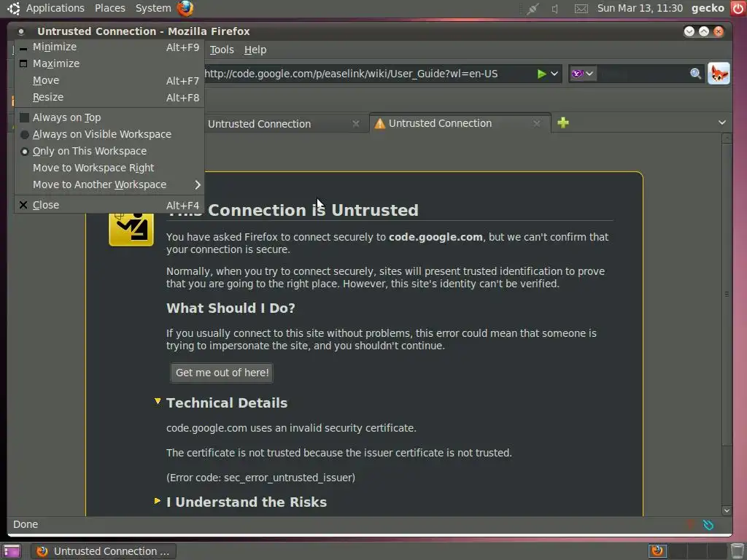Click code.google.com bold text in message
This screenshot has width=747, height=560.
436,237
